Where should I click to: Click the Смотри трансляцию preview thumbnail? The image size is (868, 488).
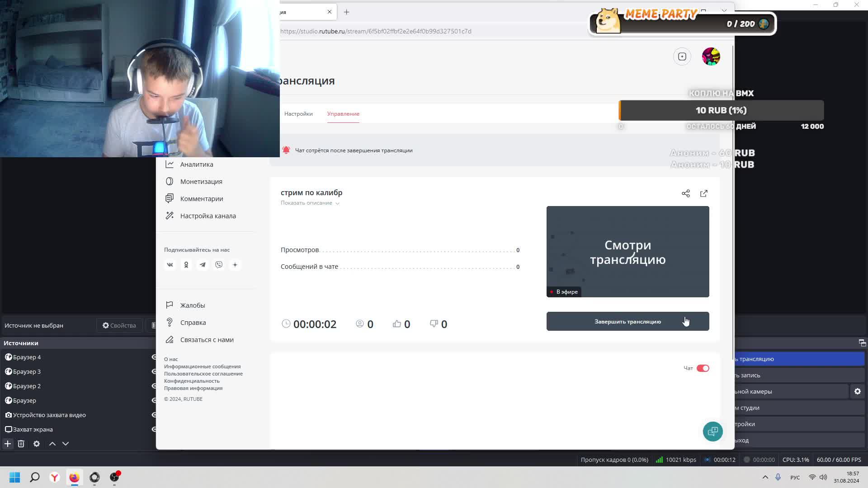point(627,252)
